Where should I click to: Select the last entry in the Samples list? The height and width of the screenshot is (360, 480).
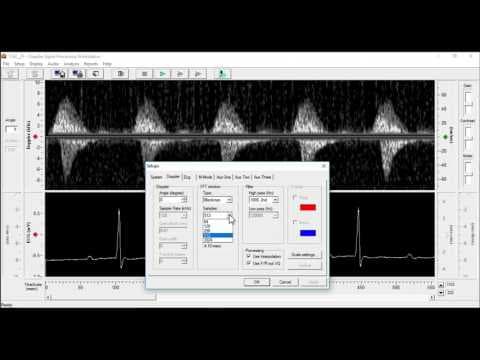[x=218, y=239]
